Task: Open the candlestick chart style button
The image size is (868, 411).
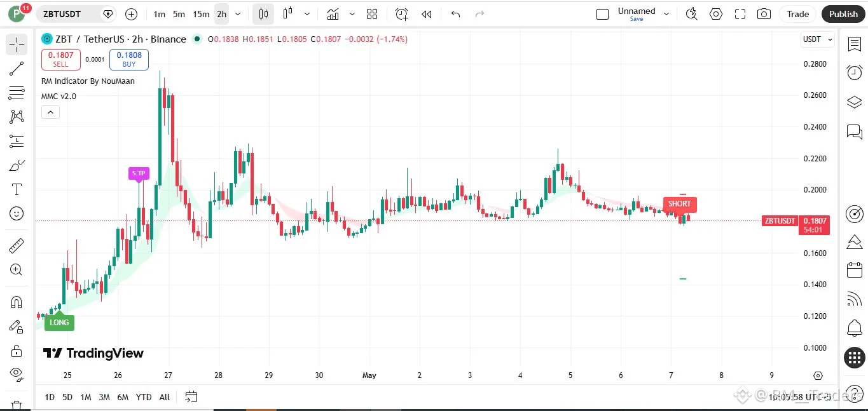Action: (x=263, y=14)
